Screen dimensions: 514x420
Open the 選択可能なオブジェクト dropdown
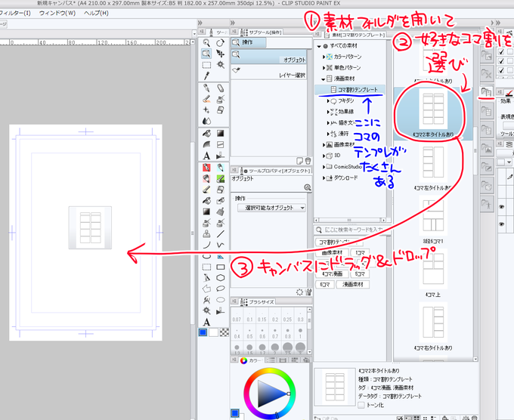[271, 208]
